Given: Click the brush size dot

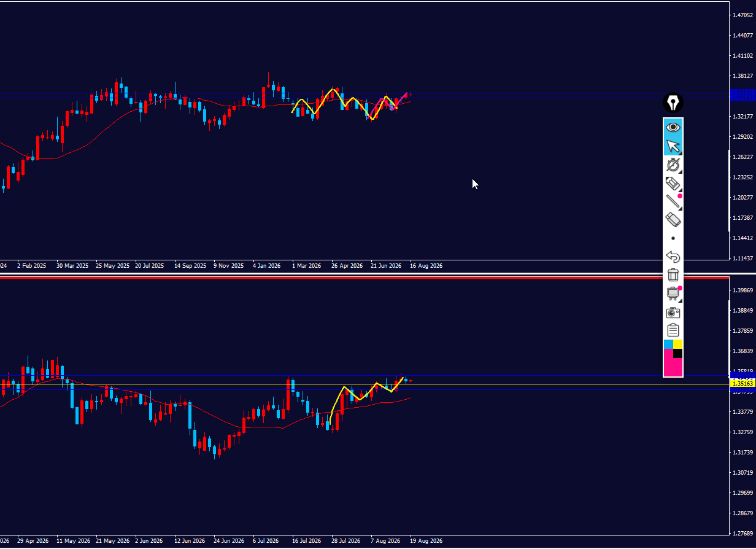Looking at the screenshot, I should [673, 238].
